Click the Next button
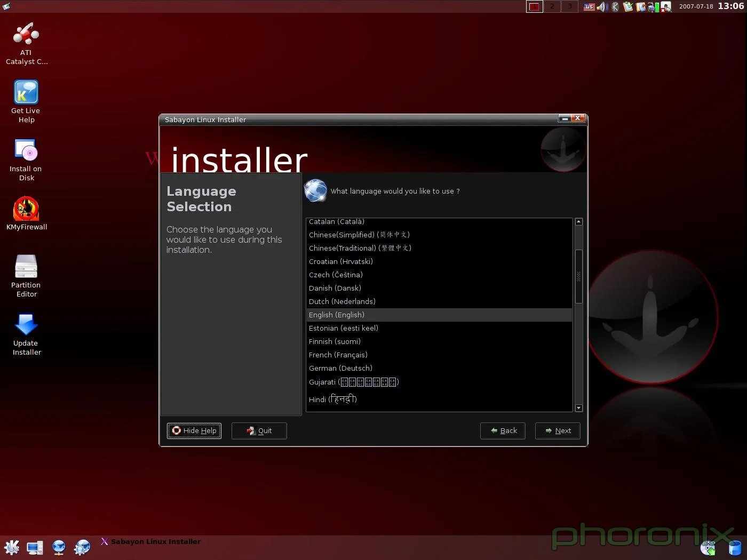747x560 pixels. point(558,431)
